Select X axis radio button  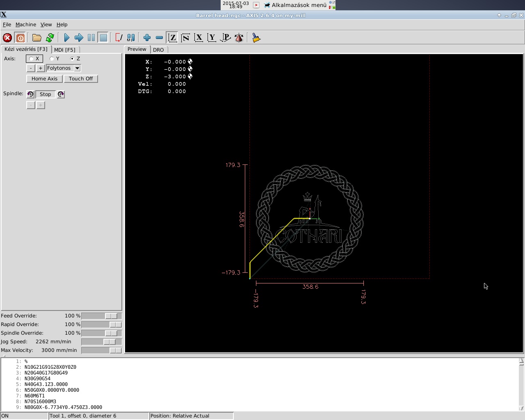click(x=34, y=59)
